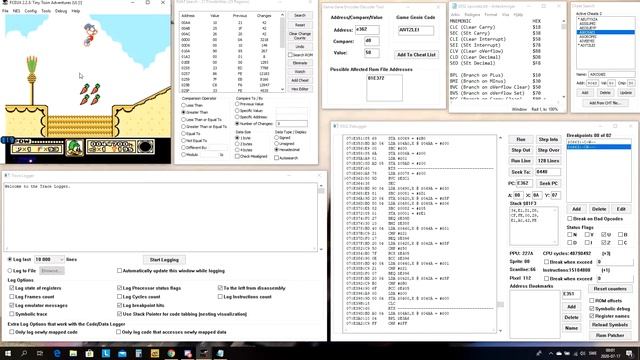Select Less Than comparison operator
640x360 pixels.
(184, 105)
